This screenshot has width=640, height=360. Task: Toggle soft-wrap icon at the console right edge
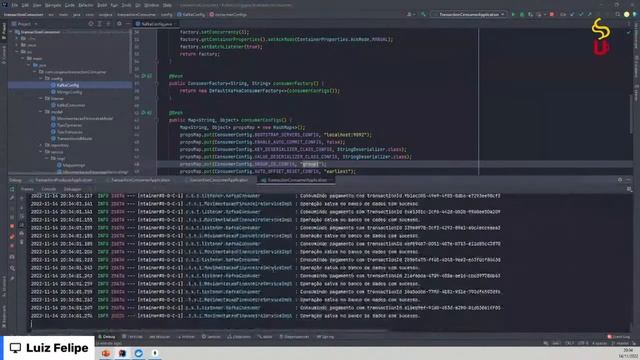tap(629, 189)
